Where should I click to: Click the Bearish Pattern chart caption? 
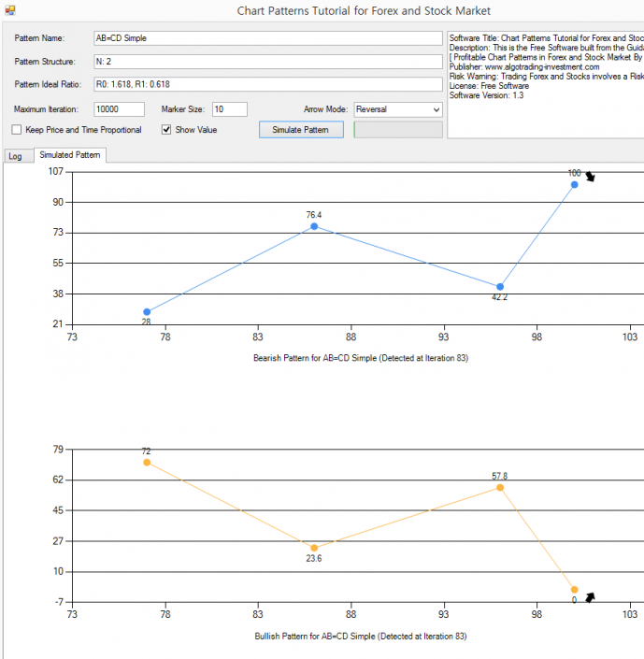361,358
